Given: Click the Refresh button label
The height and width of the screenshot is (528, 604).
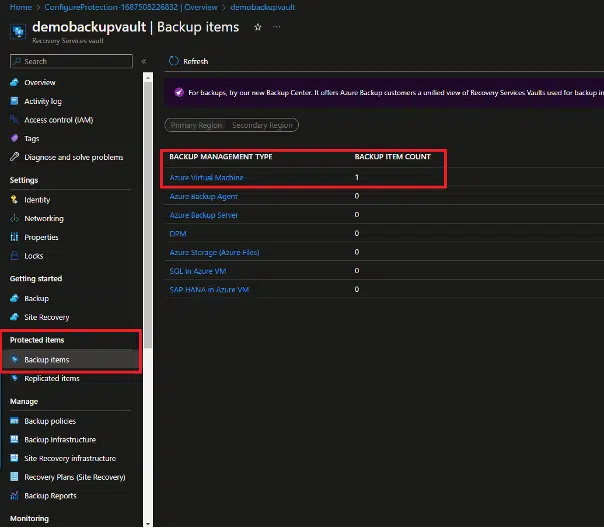Looking at the screenshot, I should click(x=196, y=61).
